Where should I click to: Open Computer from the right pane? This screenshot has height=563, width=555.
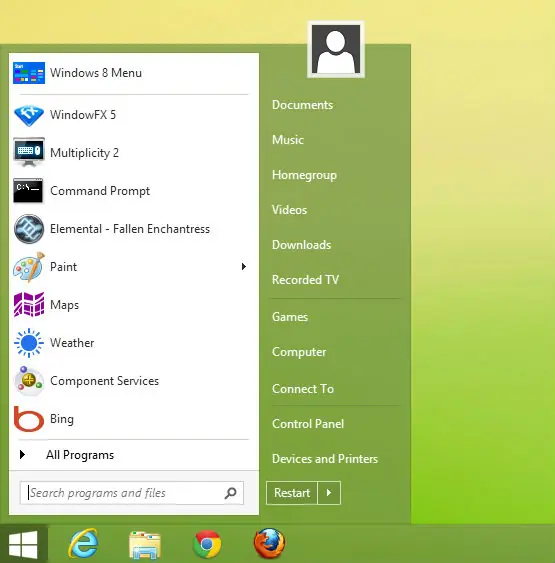299,352
